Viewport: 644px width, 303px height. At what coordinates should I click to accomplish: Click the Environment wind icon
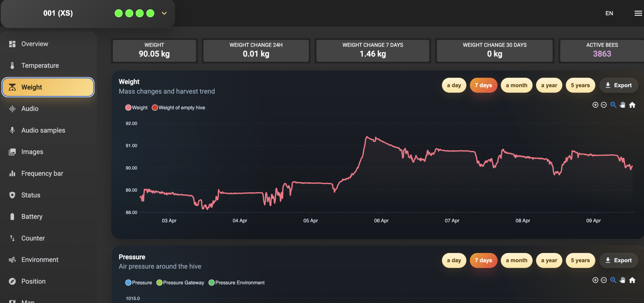[12, 260]
